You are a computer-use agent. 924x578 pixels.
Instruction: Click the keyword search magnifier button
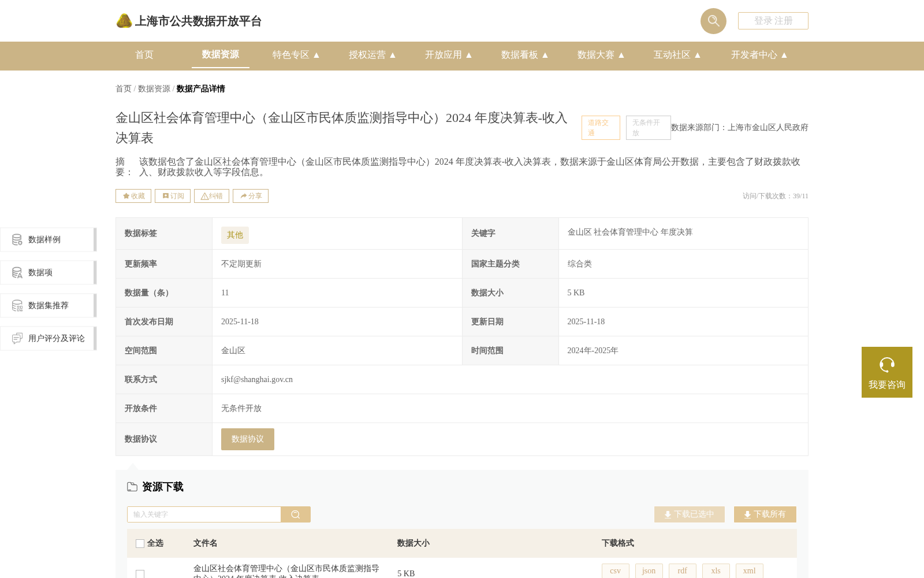pos(296,514)
